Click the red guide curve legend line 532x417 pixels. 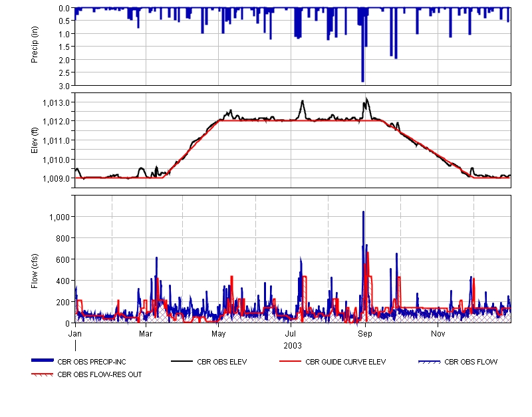coord(290,362)
